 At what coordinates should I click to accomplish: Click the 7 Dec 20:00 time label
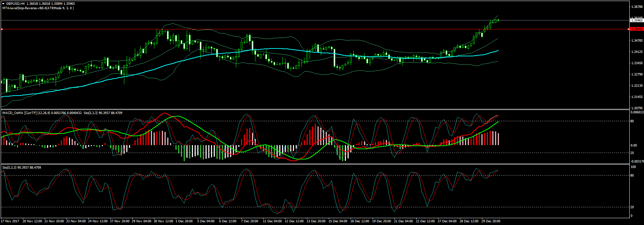[250, 221]
